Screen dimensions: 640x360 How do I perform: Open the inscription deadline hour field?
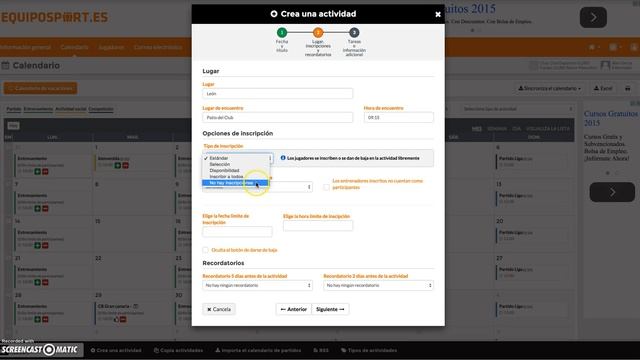pyautogui.click(x=318, y=226)
